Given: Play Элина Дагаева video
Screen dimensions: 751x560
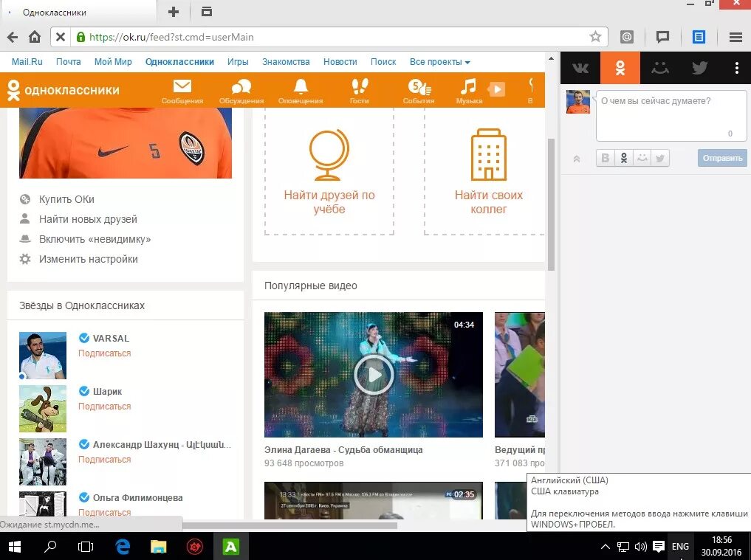Looking at the screenshot, I should pyautogui.click(x=374, y=375).
